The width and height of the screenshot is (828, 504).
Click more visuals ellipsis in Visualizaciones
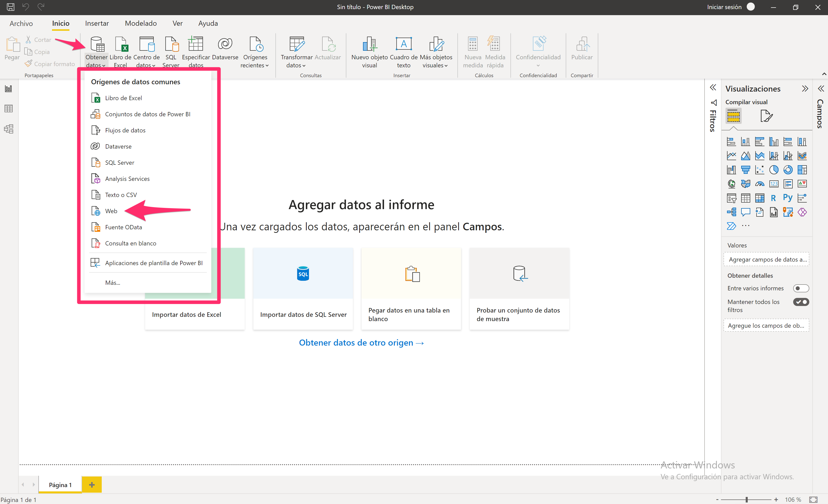[745, 226]
